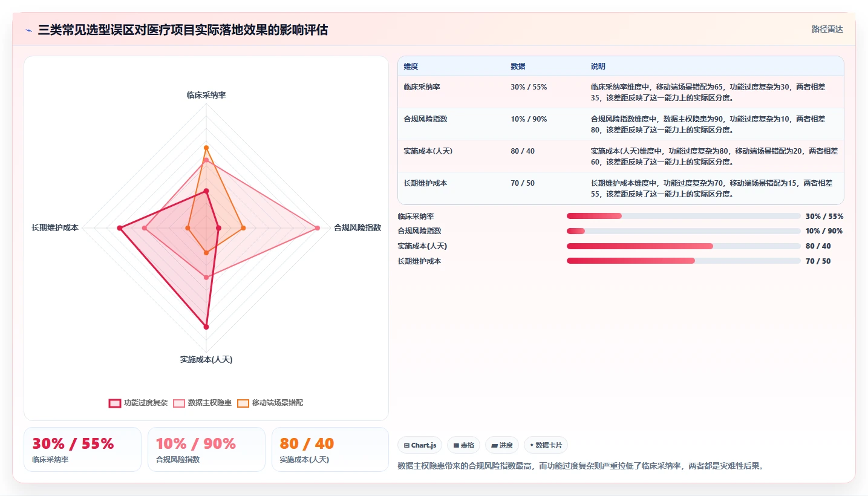The width and height of the screenshot is (868, 496).
Task: Click the 合规风险指数 progress bar
Action: pos(684,231)
